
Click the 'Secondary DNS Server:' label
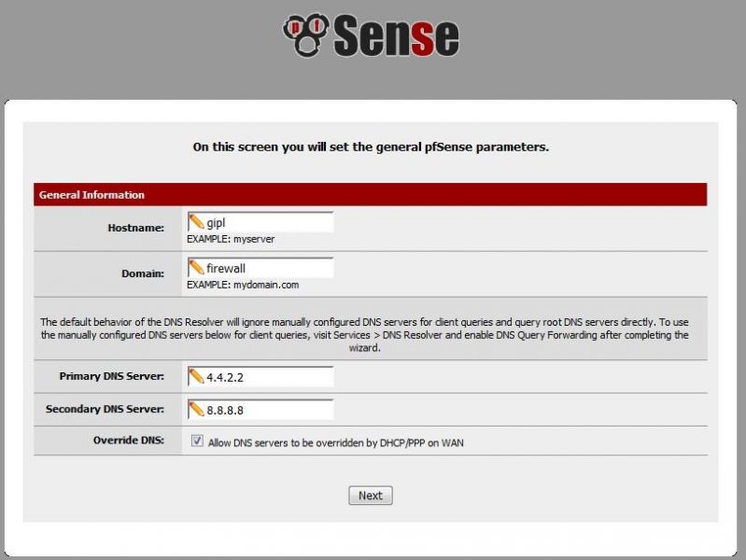pyautogui.click(x=105, y=409)
